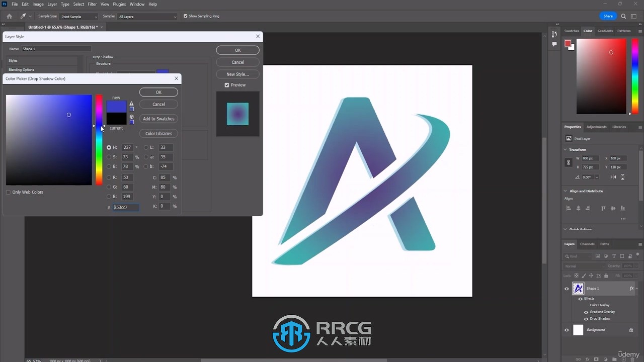Switch to the Swatches tab
The height and width of the screenshot is (362, 644).
tap(572, 31)
